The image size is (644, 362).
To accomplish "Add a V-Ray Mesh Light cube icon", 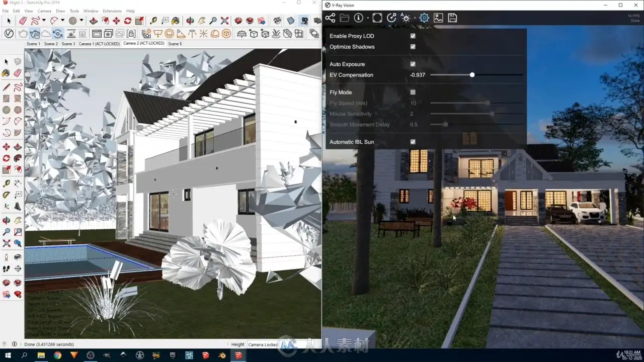I will point(226,34).
